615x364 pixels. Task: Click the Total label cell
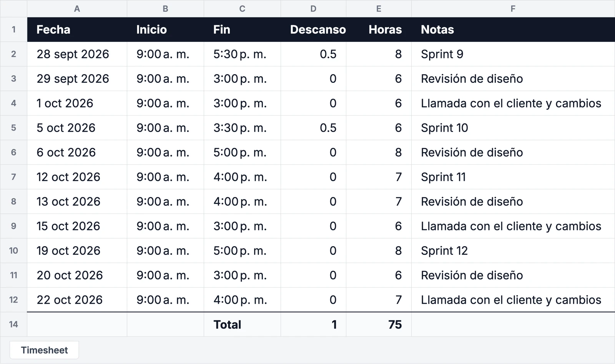click(x=242, y=324)
